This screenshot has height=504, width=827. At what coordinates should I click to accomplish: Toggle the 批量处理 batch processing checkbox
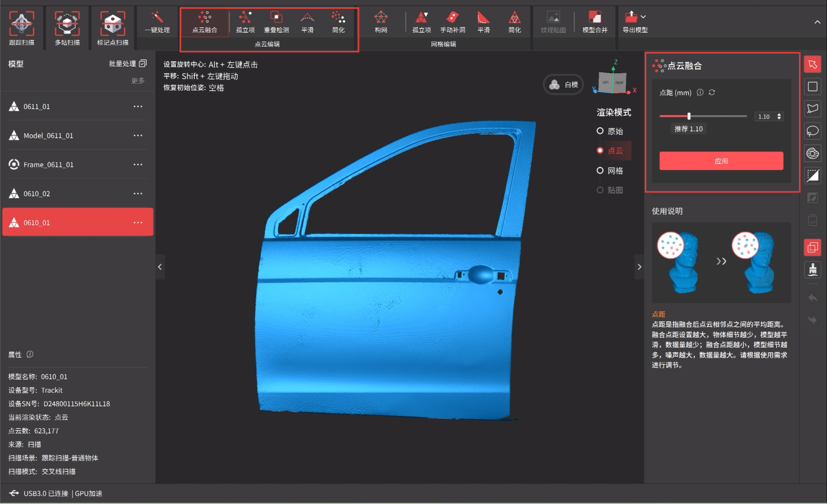pyautogui.click(x=143, y=64)
